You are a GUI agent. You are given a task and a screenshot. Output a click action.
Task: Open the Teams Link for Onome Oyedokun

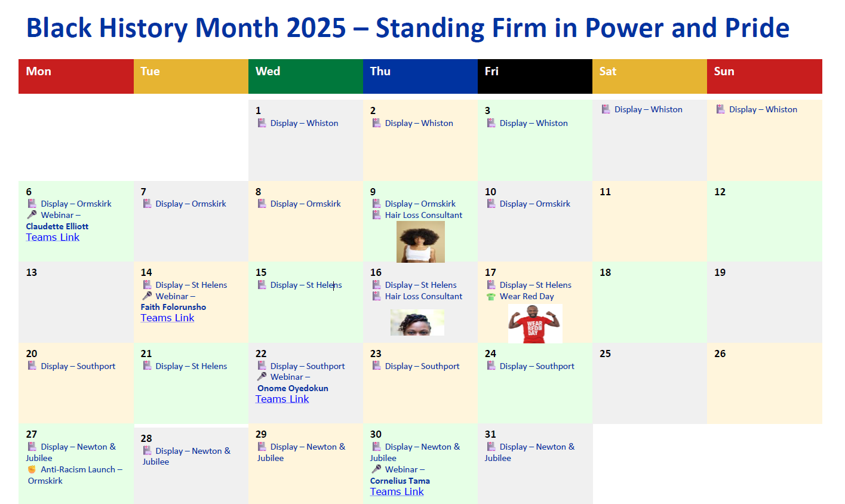[282, 399]
